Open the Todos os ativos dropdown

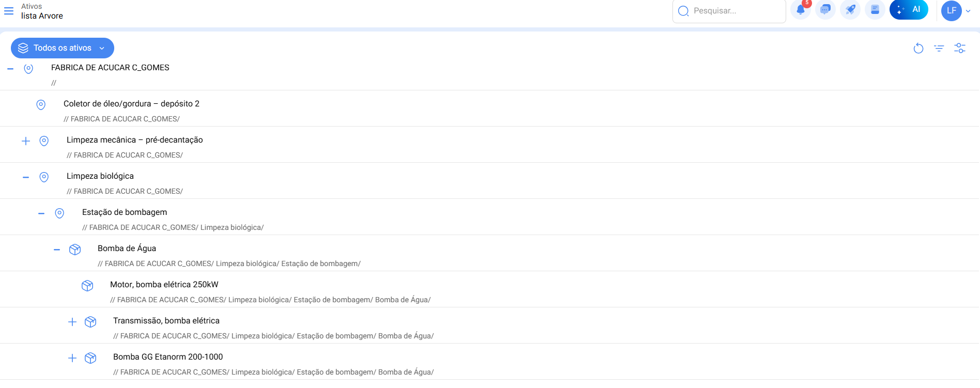63,48
